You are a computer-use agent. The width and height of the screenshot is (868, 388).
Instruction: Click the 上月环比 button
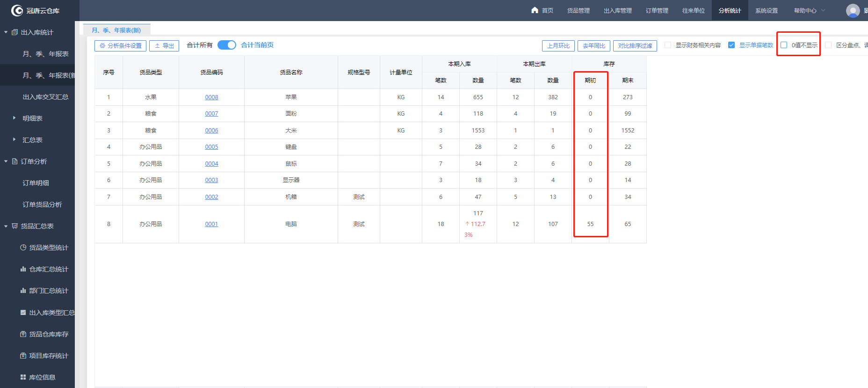[558, 45]
